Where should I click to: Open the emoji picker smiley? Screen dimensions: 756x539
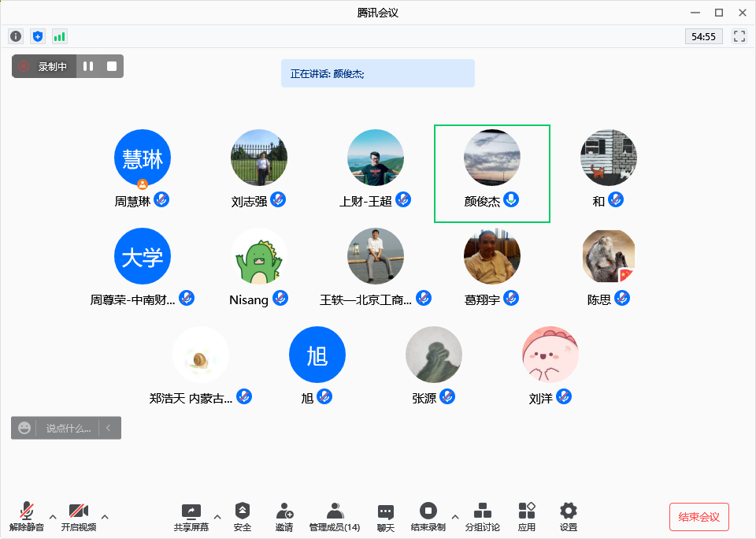pos(24,428)
